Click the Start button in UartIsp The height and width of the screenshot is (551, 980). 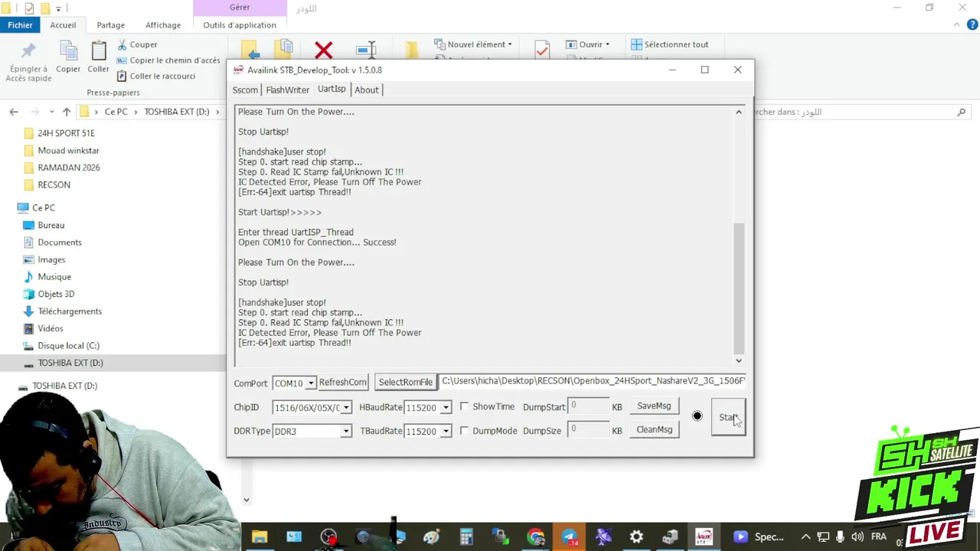[727, 417]
